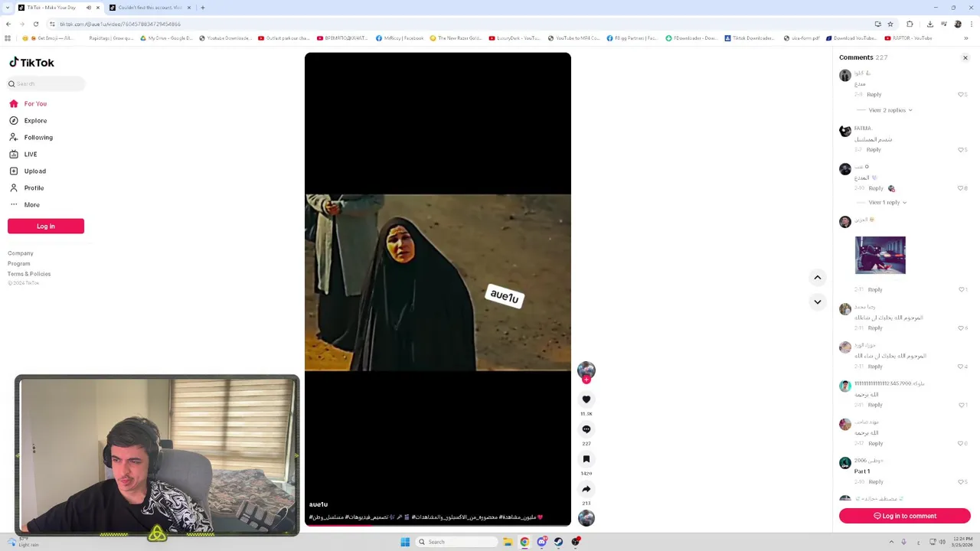Image resolution: width=980 pixels, height=551 pixels.
Task: Open the Upload page
Action: point(28,171)
